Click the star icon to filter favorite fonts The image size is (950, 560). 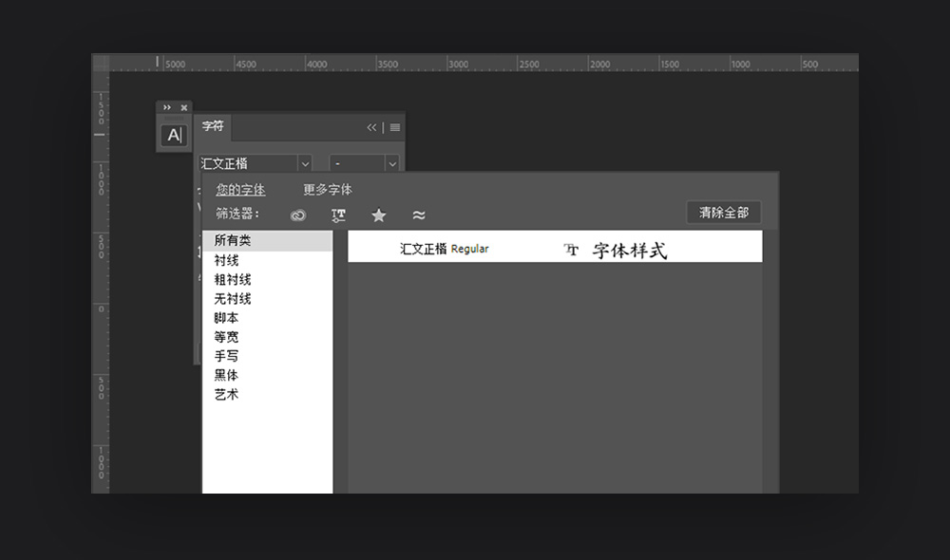[x=378, y=215]
